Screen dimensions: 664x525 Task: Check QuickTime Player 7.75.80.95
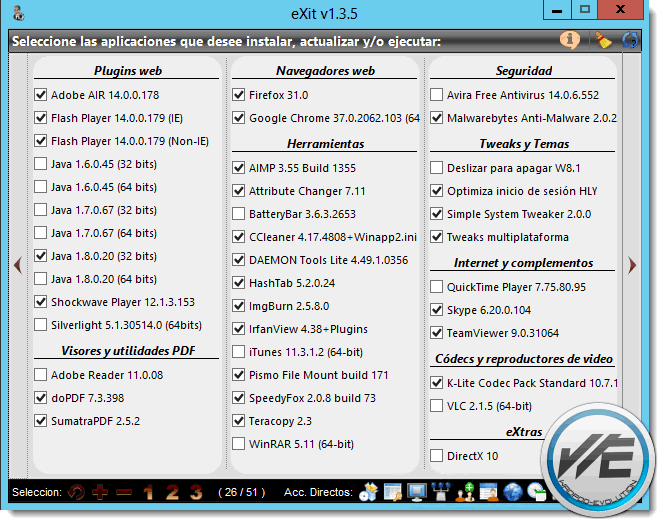pos(437,287)
